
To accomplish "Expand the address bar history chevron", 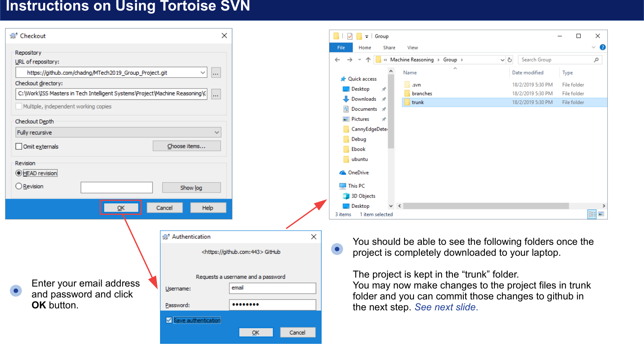I will pos(359,59).
